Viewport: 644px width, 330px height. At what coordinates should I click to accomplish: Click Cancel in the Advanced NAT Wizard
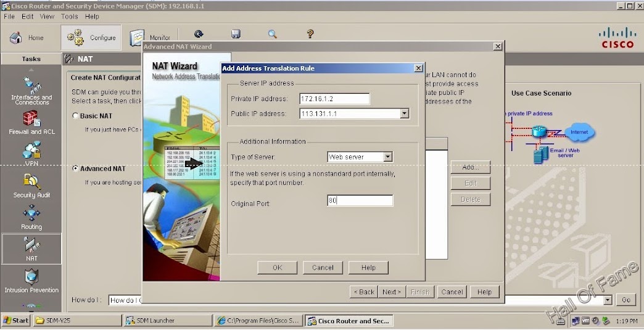[452, 292]
